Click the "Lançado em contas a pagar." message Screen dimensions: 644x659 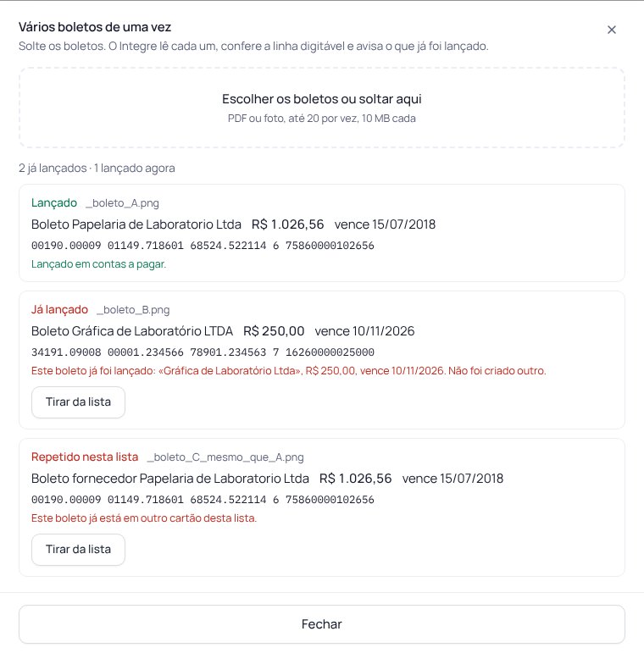coord(99,264)
